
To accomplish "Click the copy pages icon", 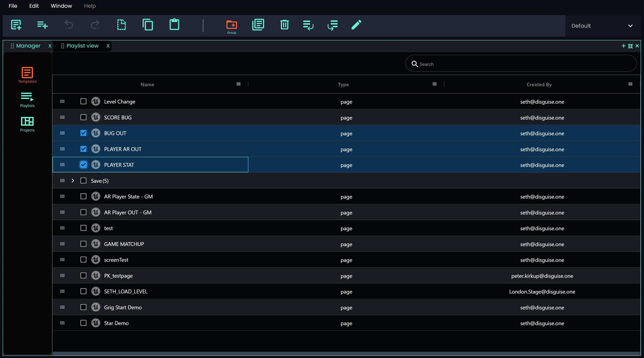I will (148, 25).
